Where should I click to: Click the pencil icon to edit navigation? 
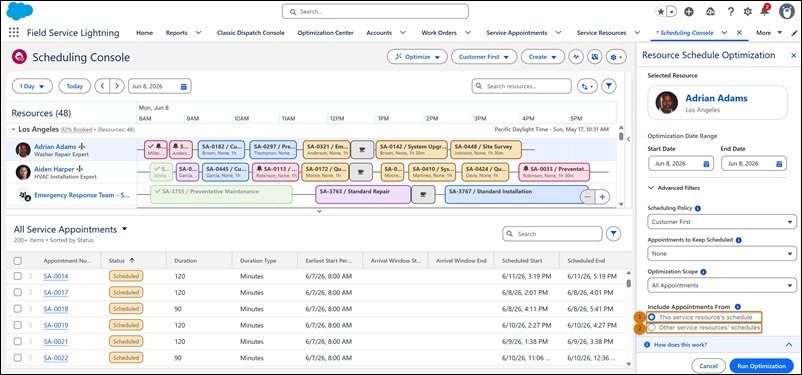793,33
